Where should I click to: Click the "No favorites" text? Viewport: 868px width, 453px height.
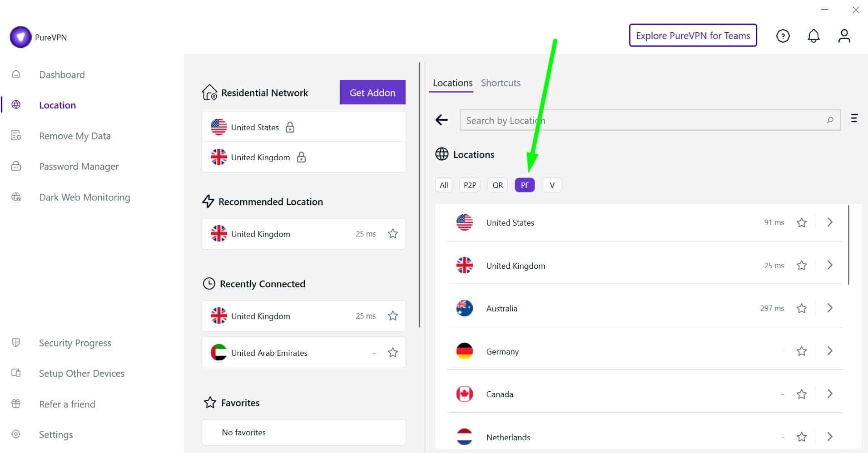(x=244, y=432)
